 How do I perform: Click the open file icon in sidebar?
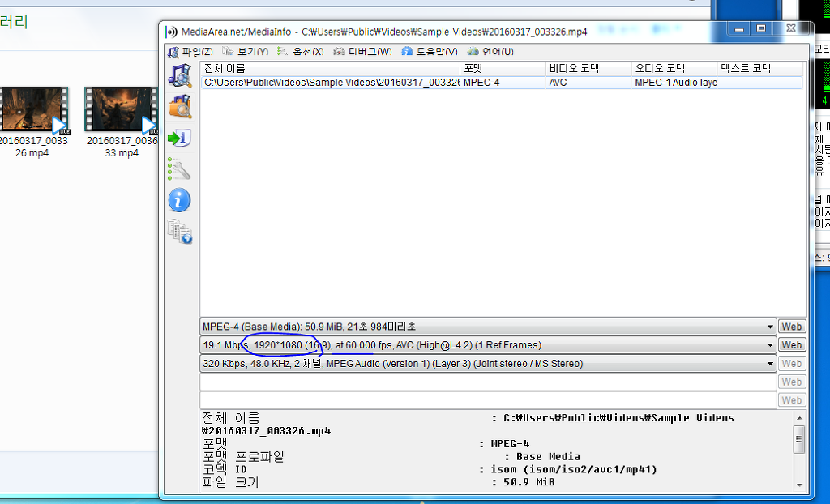tap(179, 75)
